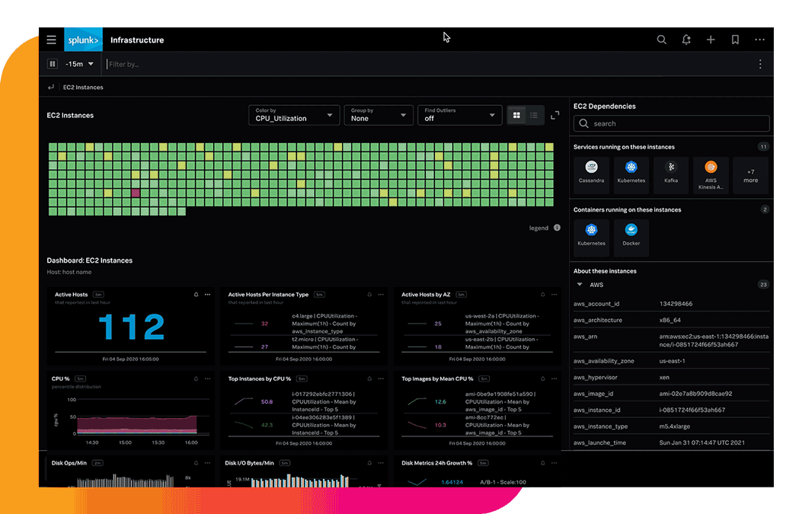The image size is (812, 514).
Task: Collapse the AWS properties section
Action: [580, 285]
